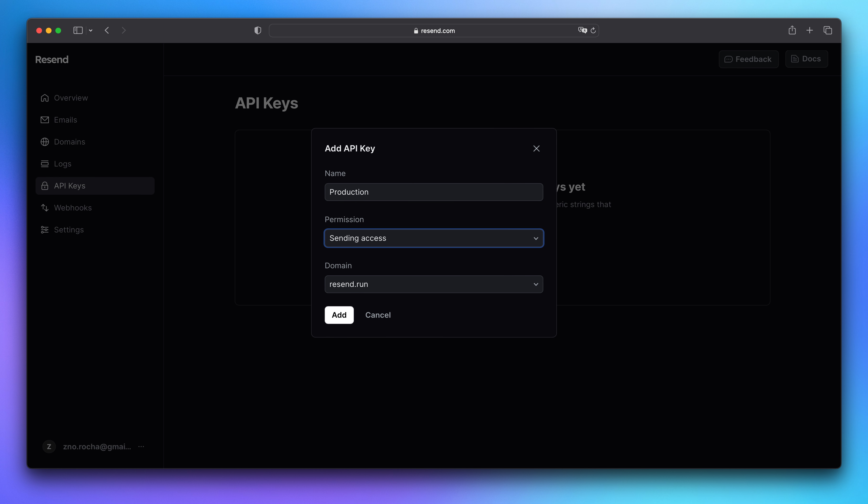Select the Sending access permission option
868x504 pixels.
coord(434,238)
